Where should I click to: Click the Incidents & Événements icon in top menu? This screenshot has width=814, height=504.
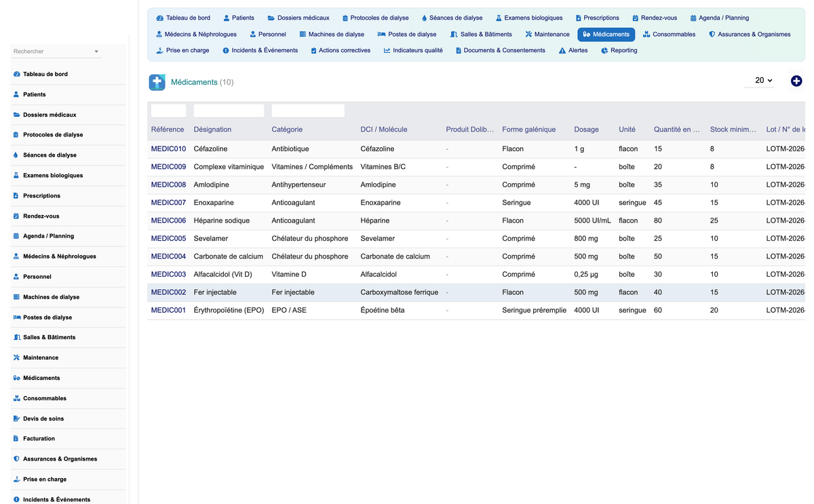(x=226, y=50)
